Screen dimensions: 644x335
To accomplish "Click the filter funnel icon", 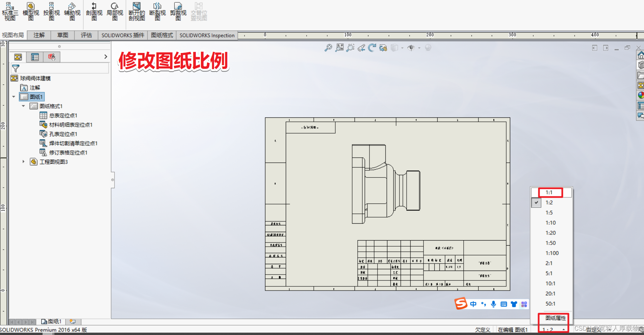I will point(16,68).
